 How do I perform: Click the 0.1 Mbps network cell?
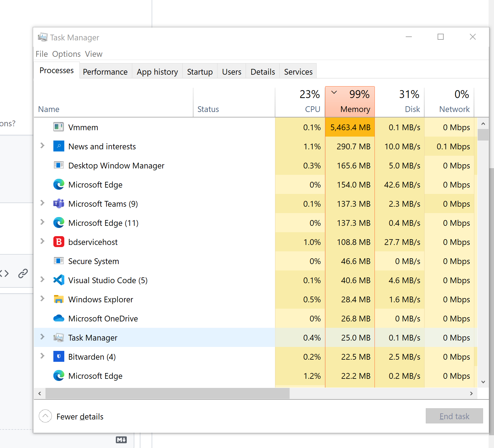[449, 146]
